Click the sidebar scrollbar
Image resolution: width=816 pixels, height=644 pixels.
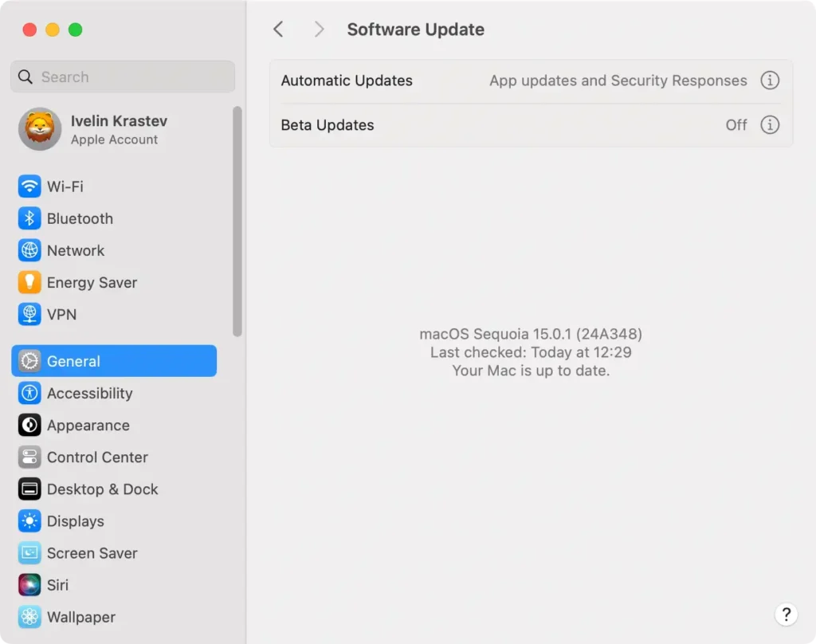pos(237,222)
